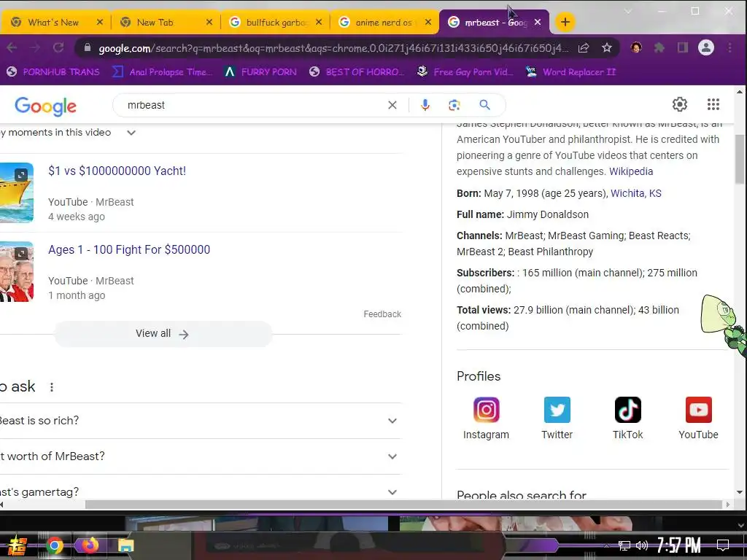Viewport: 747px width, 560px height.
Task: Start voice search with microphone
Action: pyautogui.click(x=425, y=105)
